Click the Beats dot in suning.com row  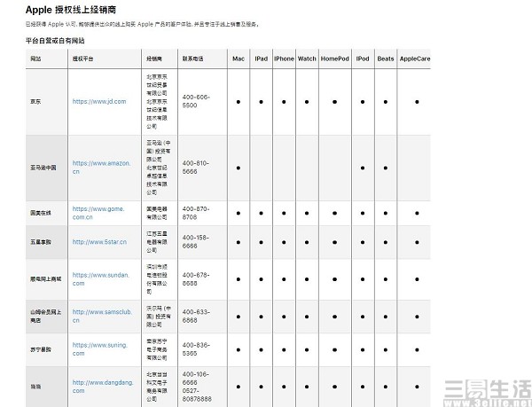point(386,349)
